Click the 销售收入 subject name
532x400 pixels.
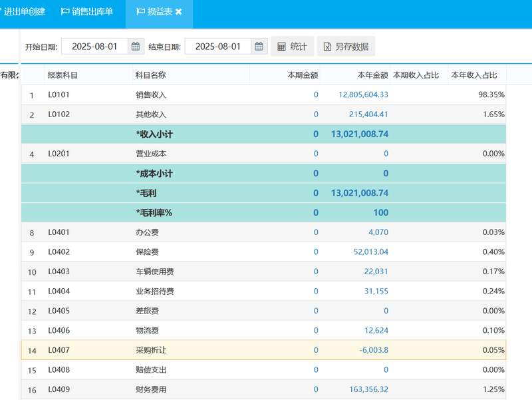click(x=151, y=95)
